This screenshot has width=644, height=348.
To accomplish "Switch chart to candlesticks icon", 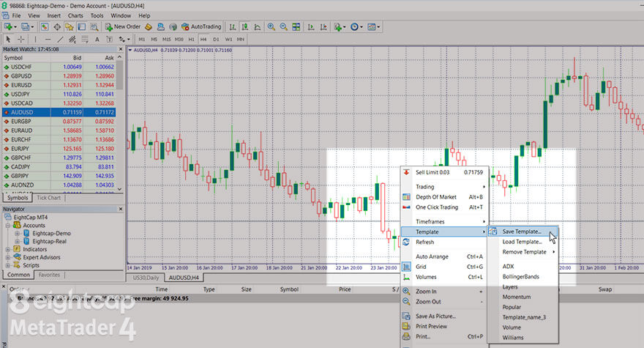I will 245,26.
